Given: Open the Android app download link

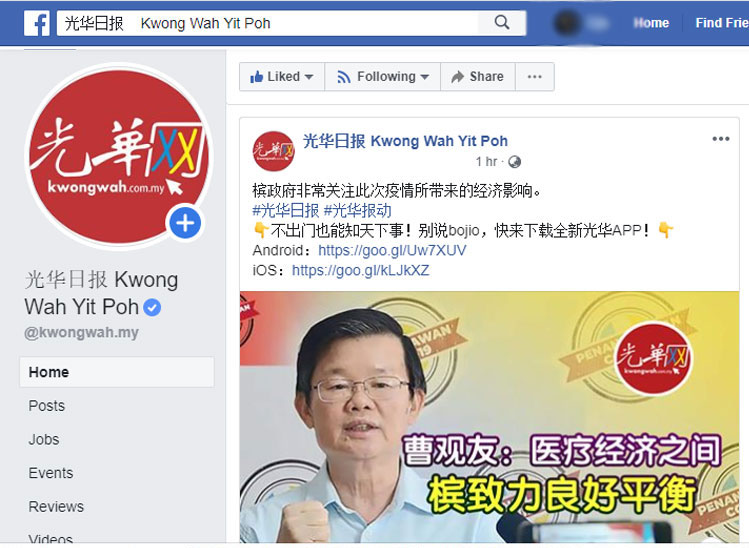Looking at the screenshot, I should 392,250.
